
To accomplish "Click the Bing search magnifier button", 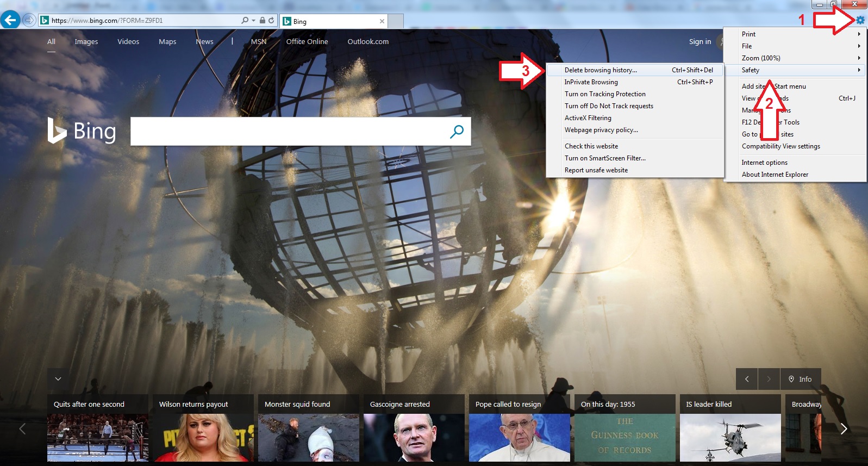I will 457,131.
